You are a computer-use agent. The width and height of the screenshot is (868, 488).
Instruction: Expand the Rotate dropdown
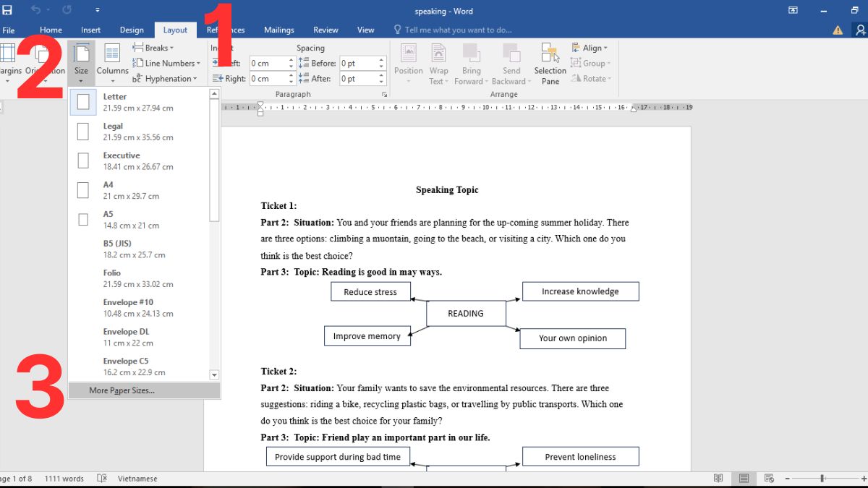[591, 79]
